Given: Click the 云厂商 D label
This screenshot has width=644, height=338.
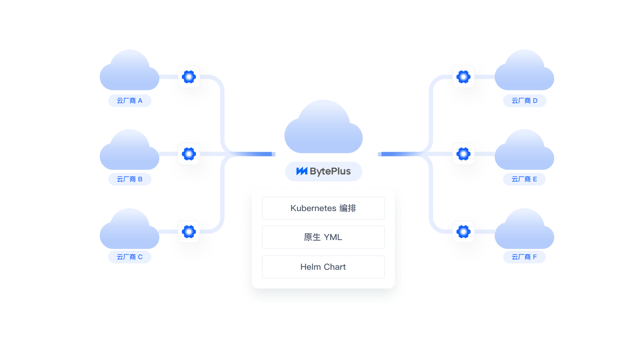Looking at the screenshot, I should 524,101.
